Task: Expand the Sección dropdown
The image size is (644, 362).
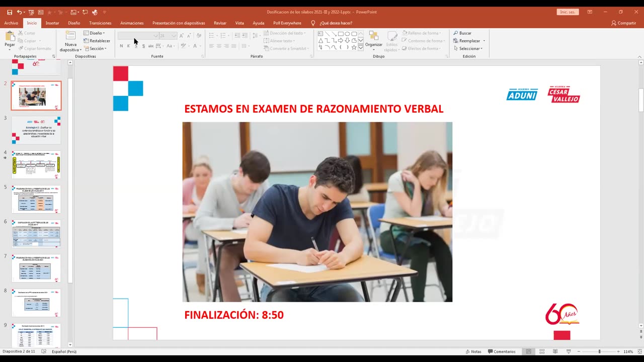Action: (95, 48)
